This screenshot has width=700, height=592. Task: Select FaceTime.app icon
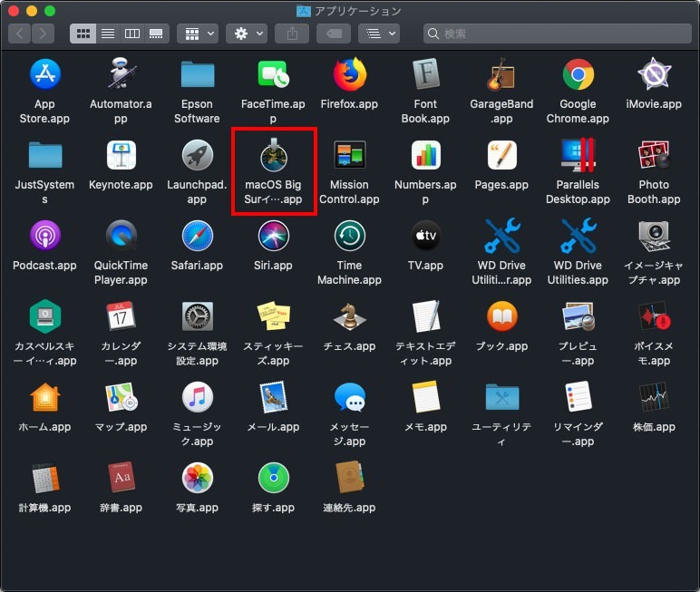273,74
